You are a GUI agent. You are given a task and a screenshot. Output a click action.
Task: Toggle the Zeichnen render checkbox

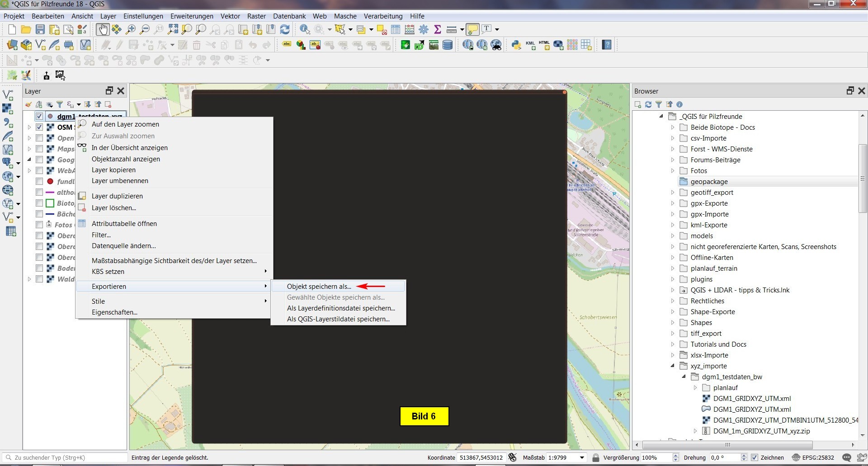754,457
